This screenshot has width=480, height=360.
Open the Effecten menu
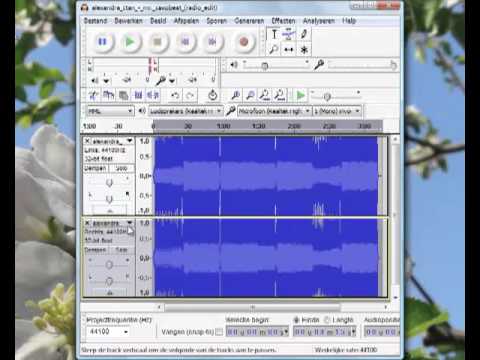coord(283,21)
